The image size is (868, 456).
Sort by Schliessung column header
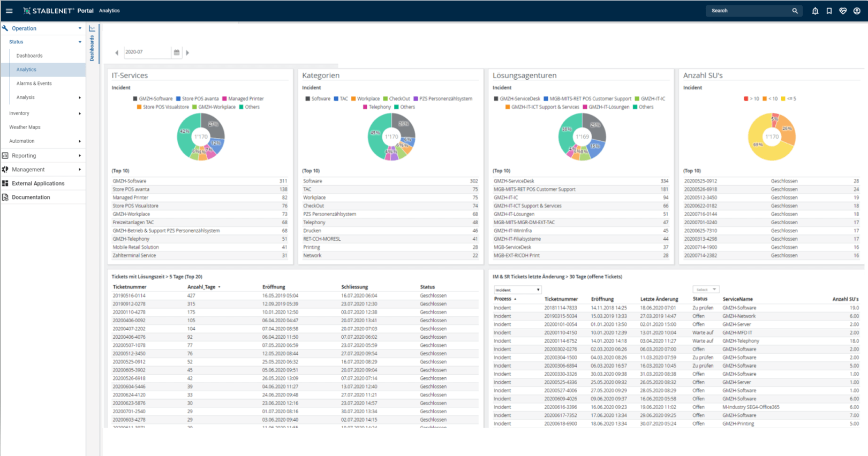pos(354,287)
